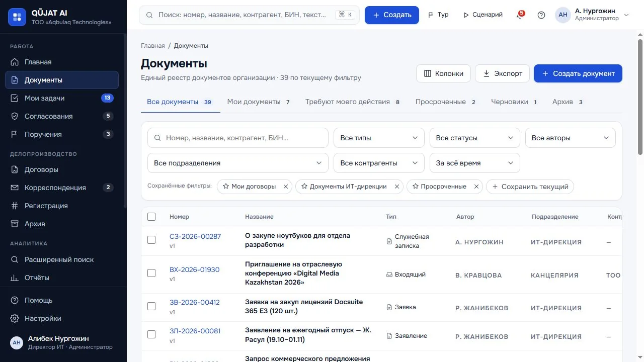Open Расширенный поиск in the sidebar
The height and width of the screenshot is (362, 644).
[62, 259]
